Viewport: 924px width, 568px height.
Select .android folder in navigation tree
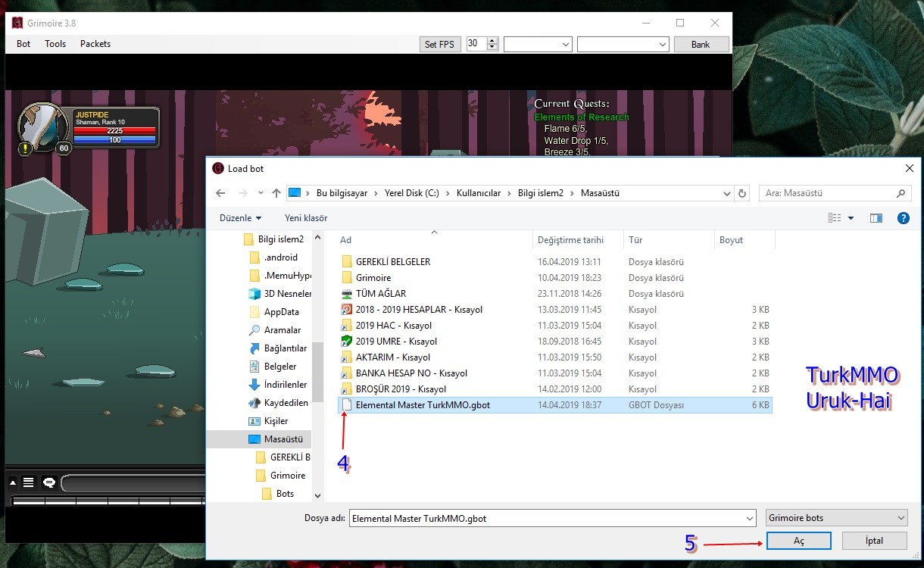[273, 257]
